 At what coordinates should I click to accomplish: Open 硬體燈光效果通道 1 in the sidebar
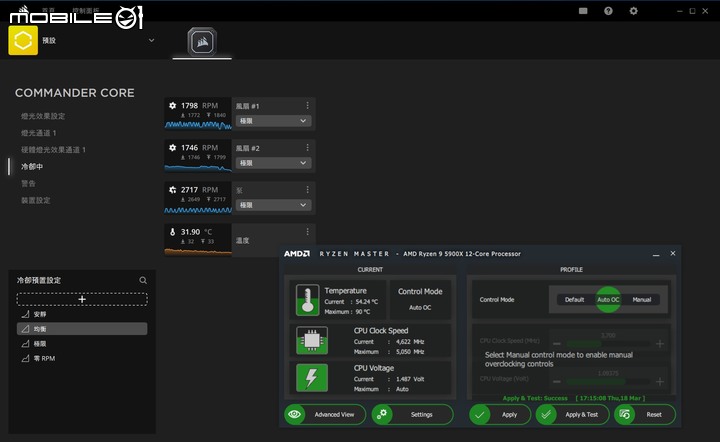pyautogui.click(x=53, y=150)
